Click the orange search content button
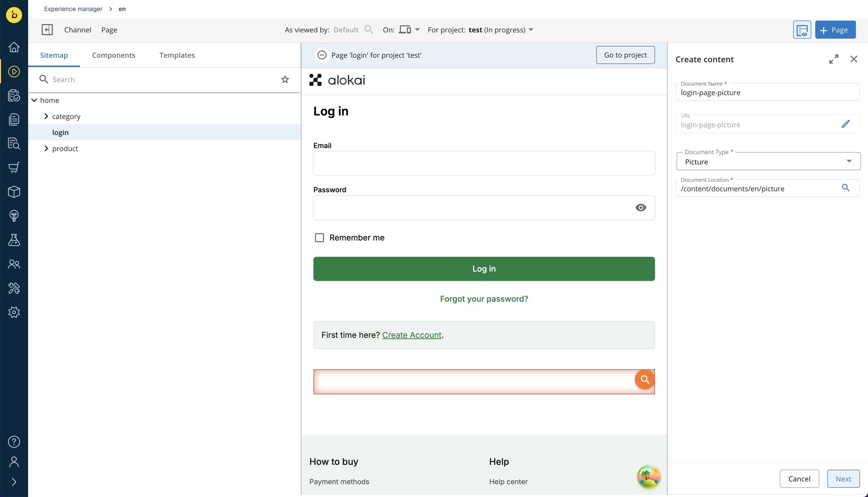Screen dimensions: 868x497 pos(645,379)
